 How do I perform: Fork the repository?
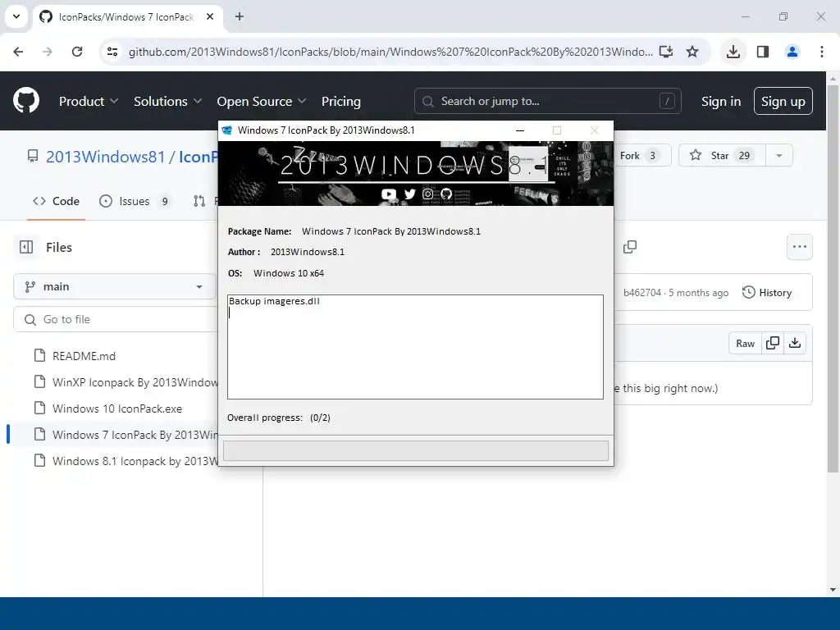pos(641,155)
